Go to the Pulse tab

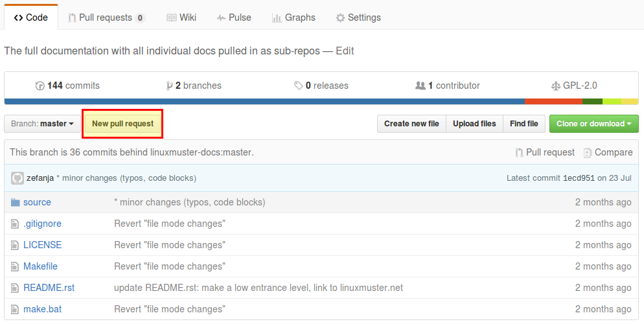[234, 17]
